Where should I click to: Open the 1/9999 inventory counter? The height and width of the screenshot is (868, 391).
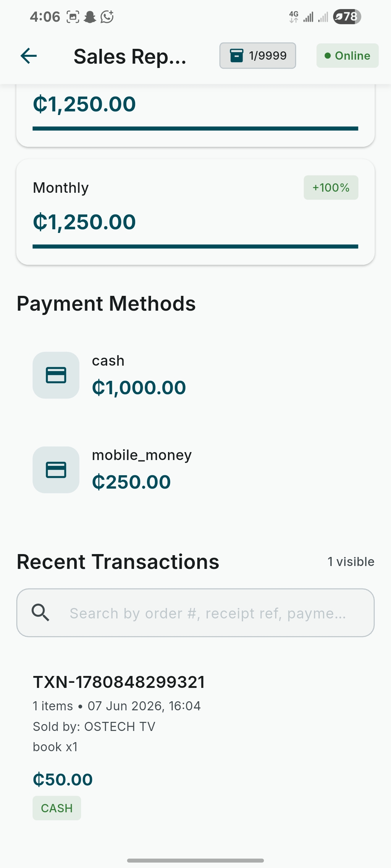tap(258, 56)
